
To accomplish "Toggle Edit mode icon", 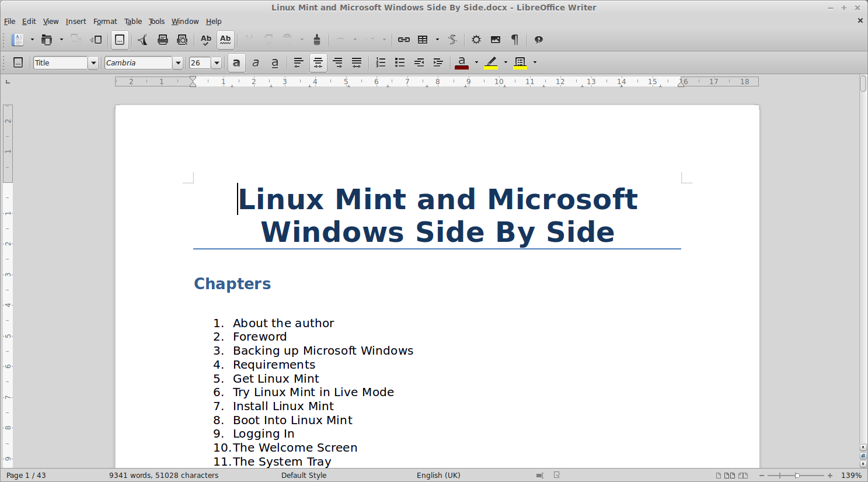I will click(x=120, y=40).
